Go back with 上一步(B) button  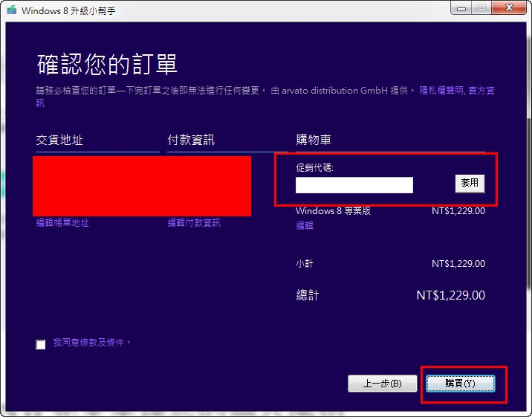tap(383, 384)
